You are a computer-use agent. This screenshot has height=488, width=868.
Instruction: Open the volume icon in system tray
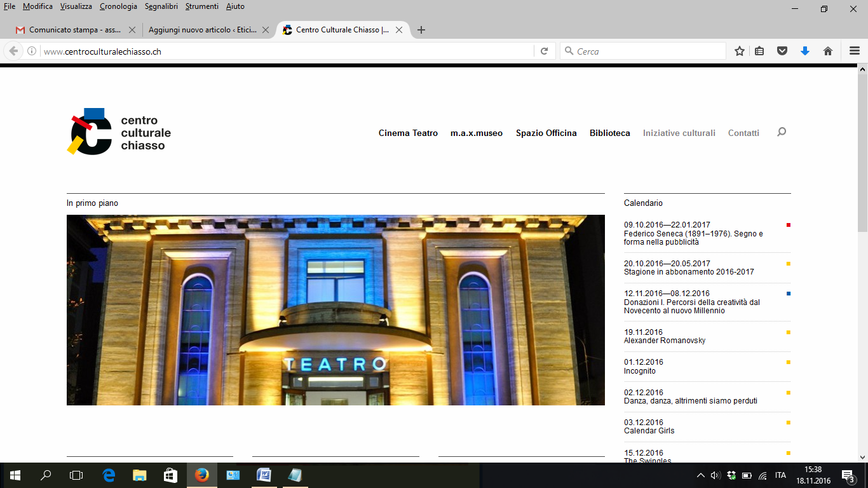point(715,475)
